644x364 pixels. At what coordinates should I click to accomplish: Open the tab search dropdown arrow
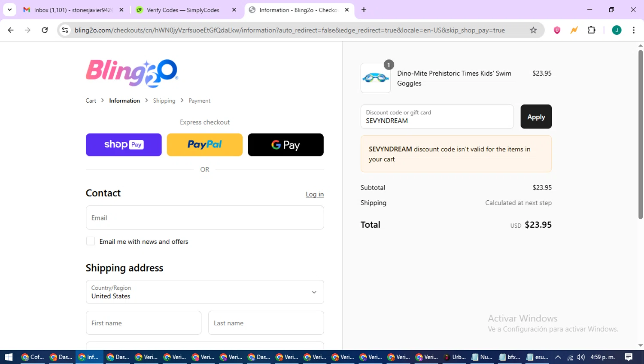(x=9, y=10)
